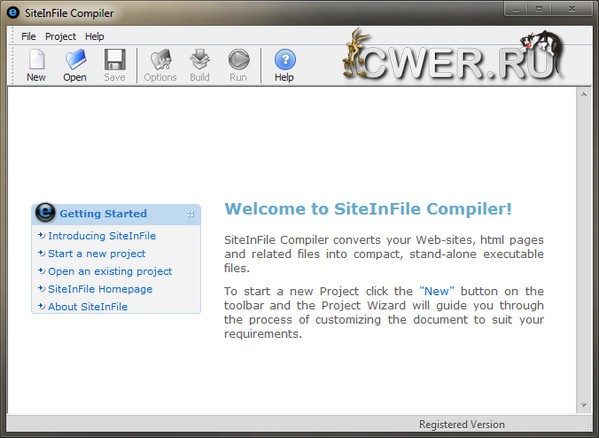Click the SiteInFile title bar app icon

[13, 12]
